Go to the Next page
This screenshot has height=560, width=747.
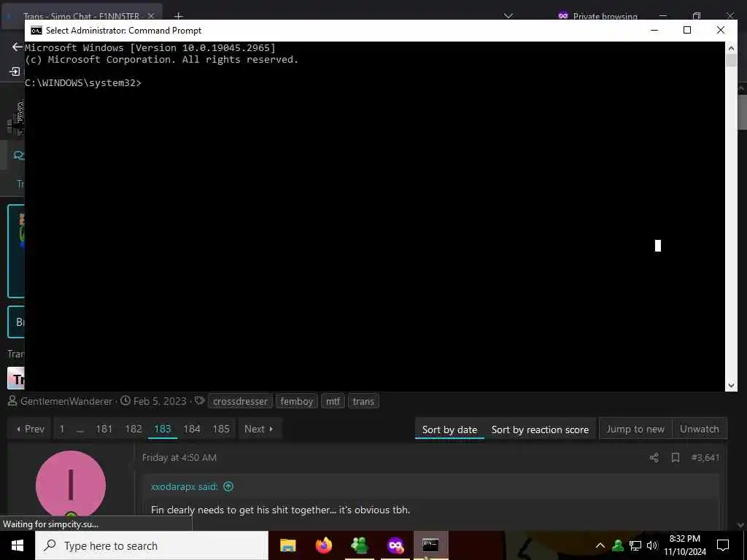[x=259, y=429]
